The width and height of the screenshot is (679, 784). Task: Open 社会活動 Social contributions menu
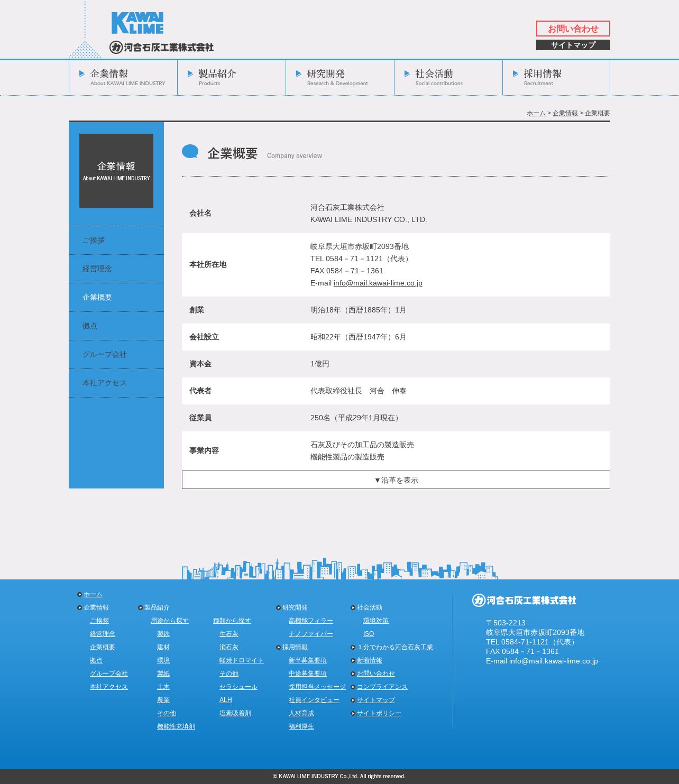click(448, 77)
